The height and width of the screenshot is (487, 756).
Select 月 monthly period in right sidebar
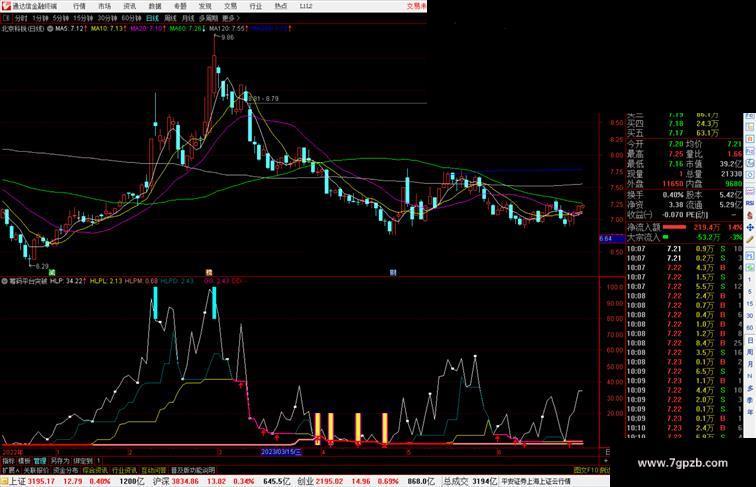pos(750,364)
